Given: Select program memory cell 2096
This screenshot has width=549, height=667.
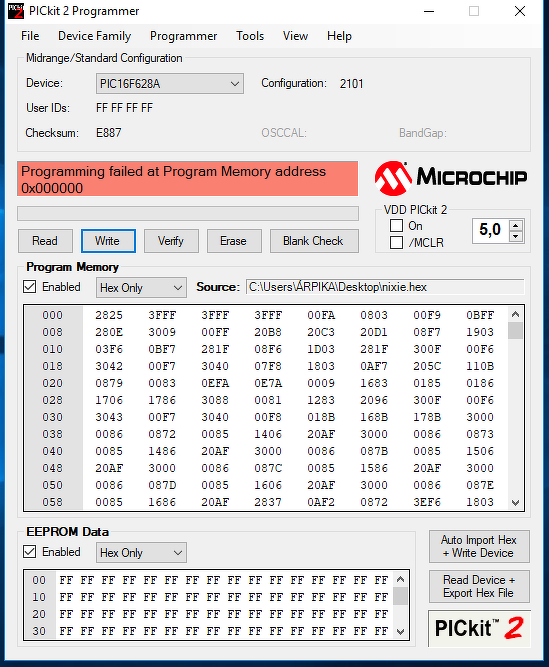Looking at the screenshot, I should (x=374, y=400).
